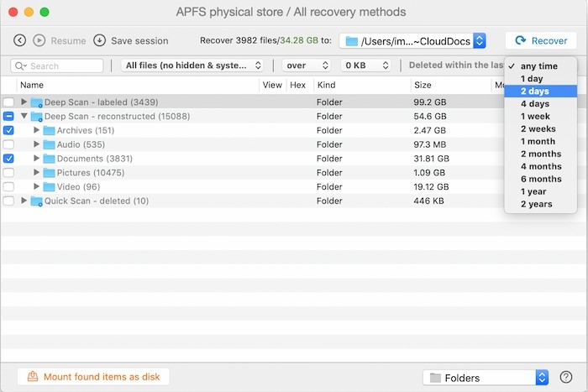Viewport: 588px width, 392px height.
Task: Select '4 months' in the menu
Action: (x=540, y=166)
